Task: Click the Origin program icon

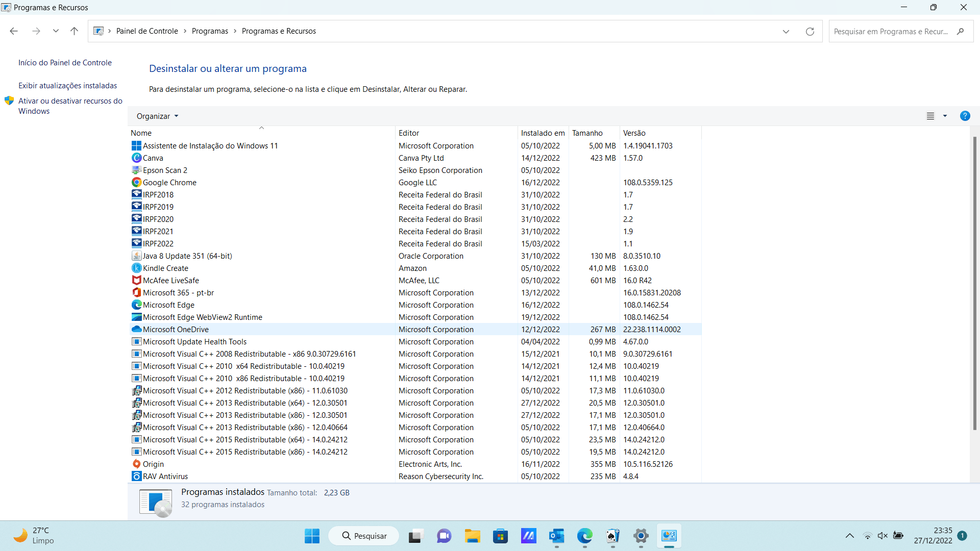Action: pos(136,464)
